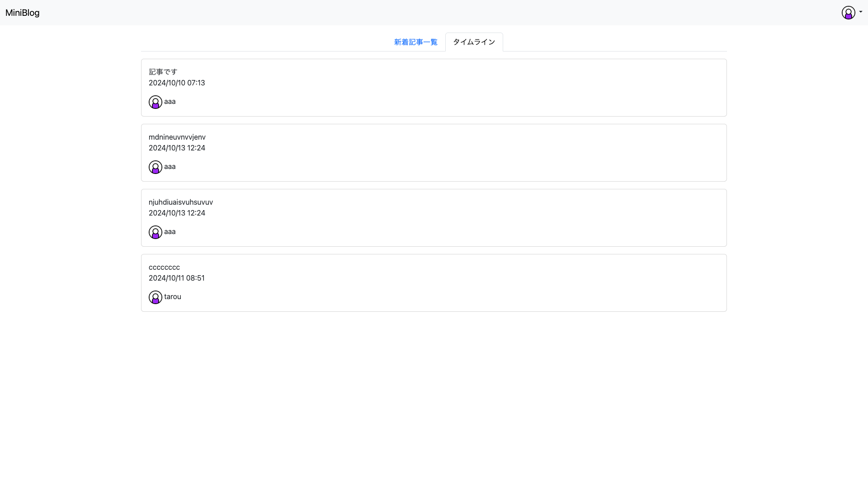Open author aaa on mdnineuvnvvjenv post
The height and width of the screenshot is (488, 868).
(x=170, y=167)
